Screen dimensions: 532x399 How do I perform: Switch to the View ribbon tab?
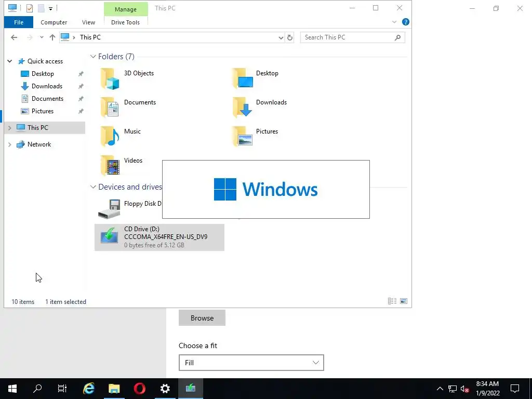(x=88, y=22)
